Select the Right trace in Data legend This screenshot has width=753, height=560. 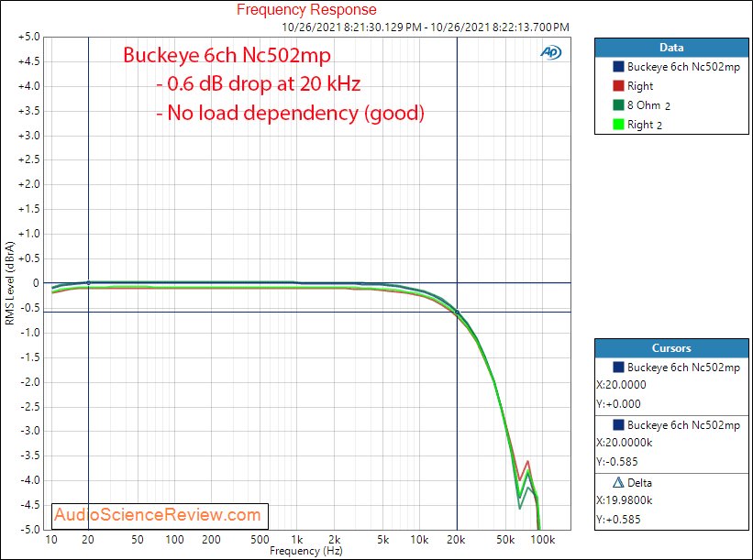tap(640, 86)
